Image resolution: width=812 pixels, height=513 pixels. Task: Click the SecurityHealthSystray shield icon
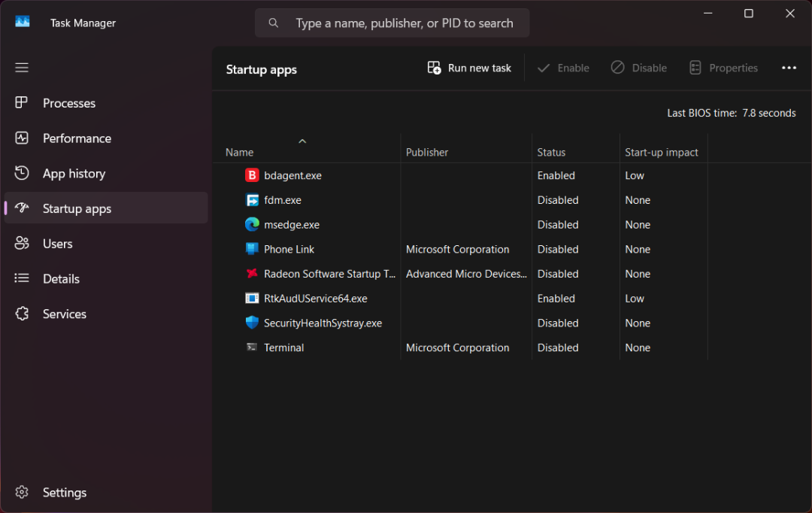pos(252,323)
